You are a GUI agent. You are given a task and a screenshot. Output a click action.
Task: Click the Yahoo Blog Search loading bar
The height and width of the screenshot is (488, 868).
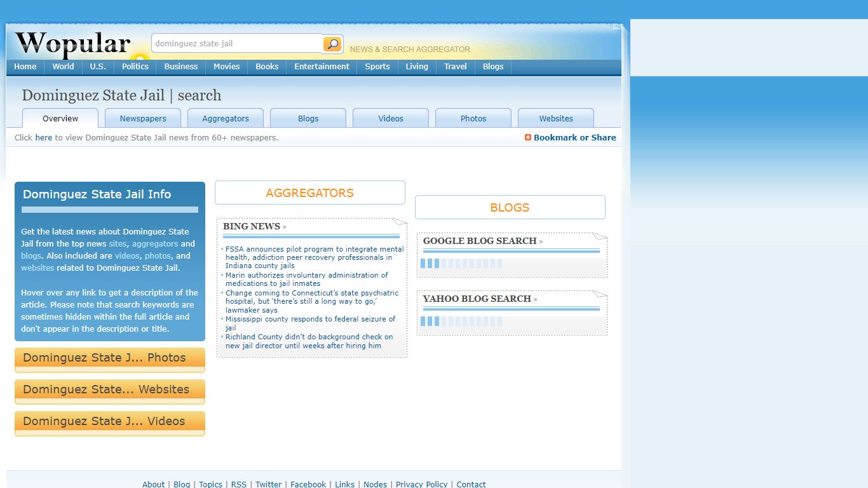coord(461,322)
